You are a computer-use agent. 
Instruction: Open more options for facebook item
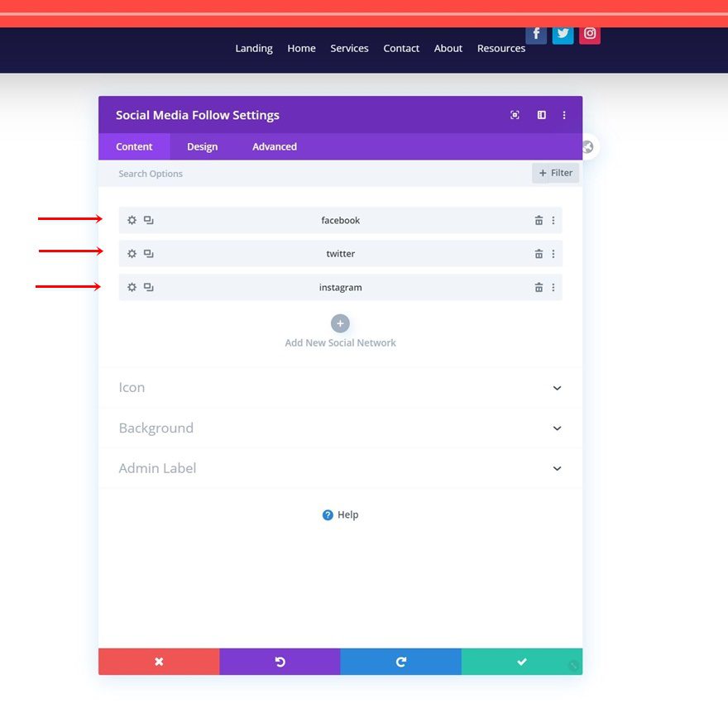click(x=553, y=221)
